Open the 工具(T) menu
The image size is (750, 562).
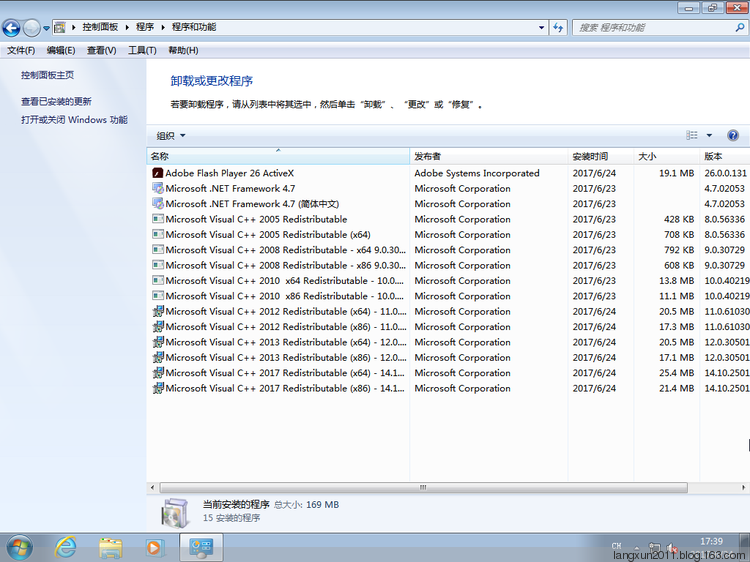(142, 50)
